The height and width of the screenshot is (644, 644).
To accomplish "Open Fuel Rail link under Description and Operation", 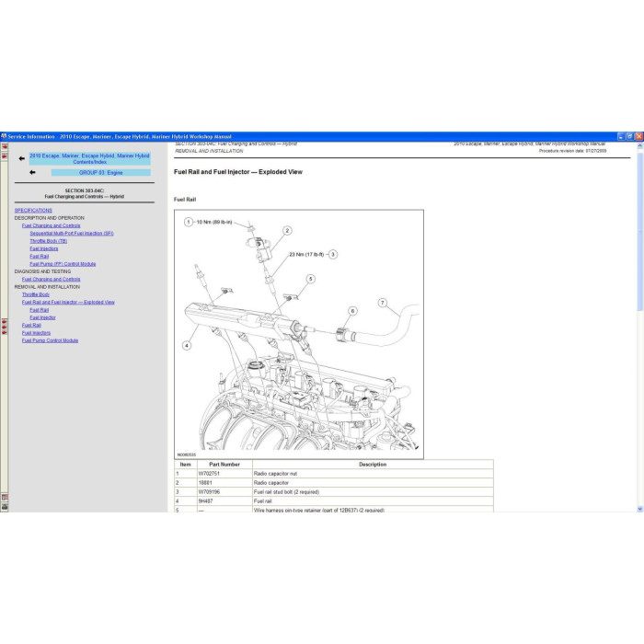I will 39,257.
